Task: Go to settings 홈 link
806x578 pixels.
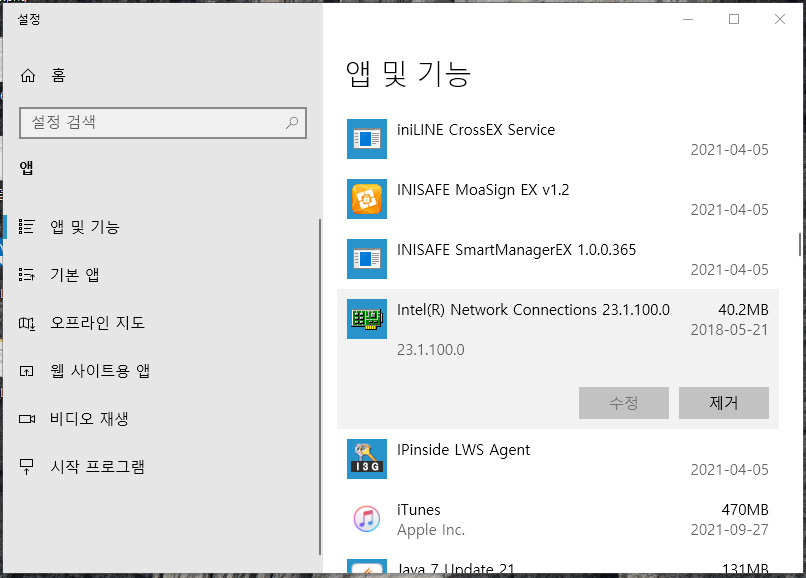Action: click(58, 76)
